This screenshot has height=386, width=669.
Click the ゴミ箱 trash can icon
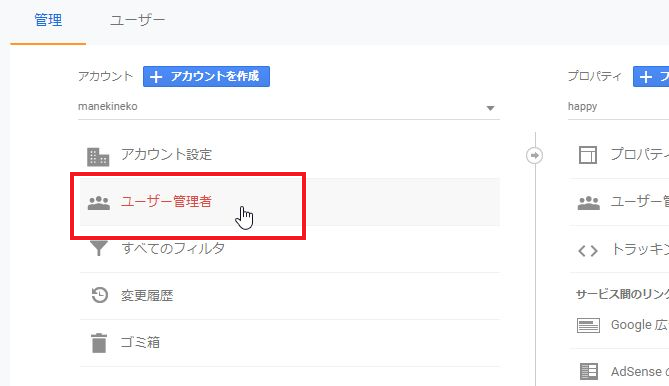[99, 343]
